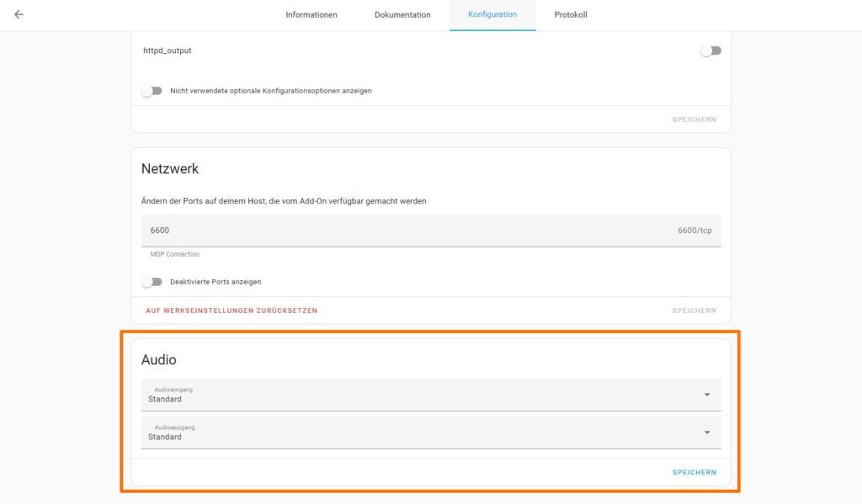The image size is (862, 504).
Task: Open the Dokumentation tab
Action: (x=402, y=15)
